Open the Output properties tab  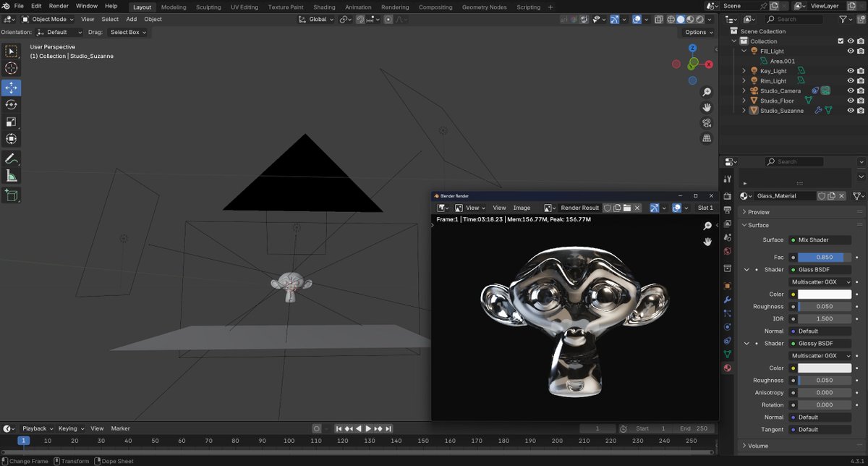[728, 210]
